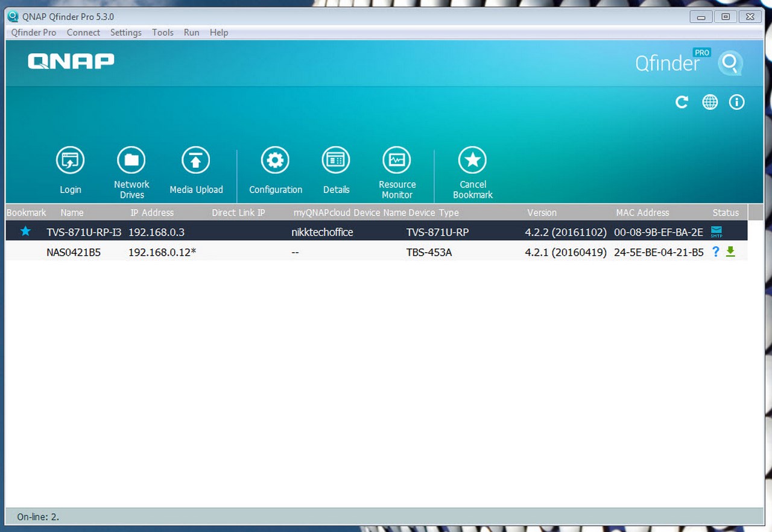Click IP address 192.168.0.12*
Viewport: 772px width, 532px height.
(x=162, y=252)
